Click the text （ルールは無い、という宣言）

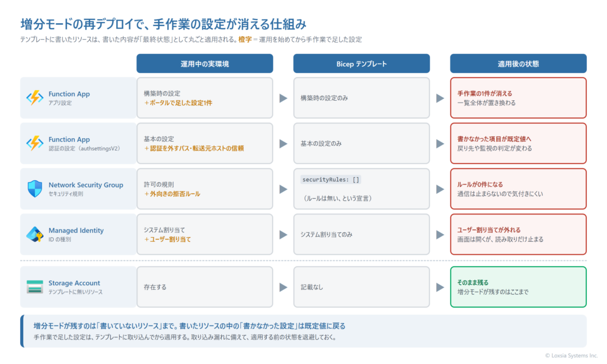tap(337, 198)
